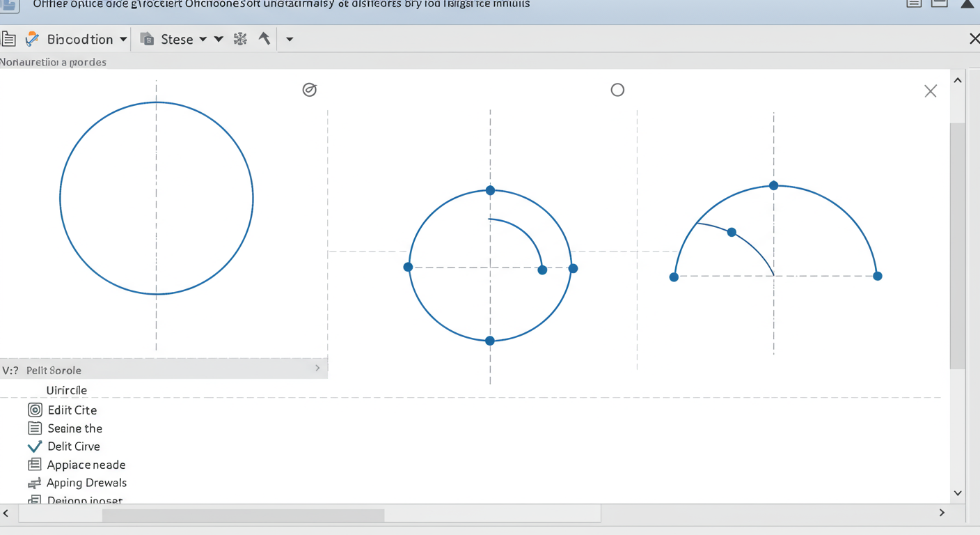Select the Appiace neade menu entry
The height and width of the screenshot is (535, 980).
pos(86,465)
